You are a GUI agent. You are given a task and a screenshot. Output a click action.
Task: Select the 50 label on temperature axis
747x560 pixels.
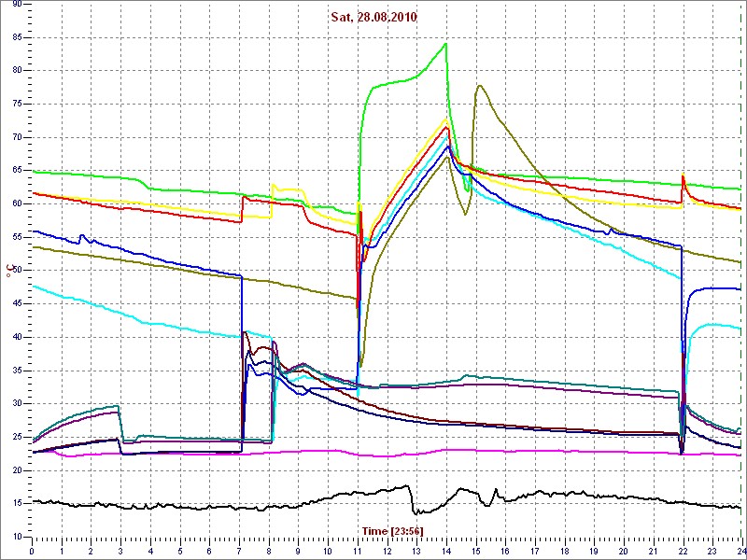pos(17,271)
